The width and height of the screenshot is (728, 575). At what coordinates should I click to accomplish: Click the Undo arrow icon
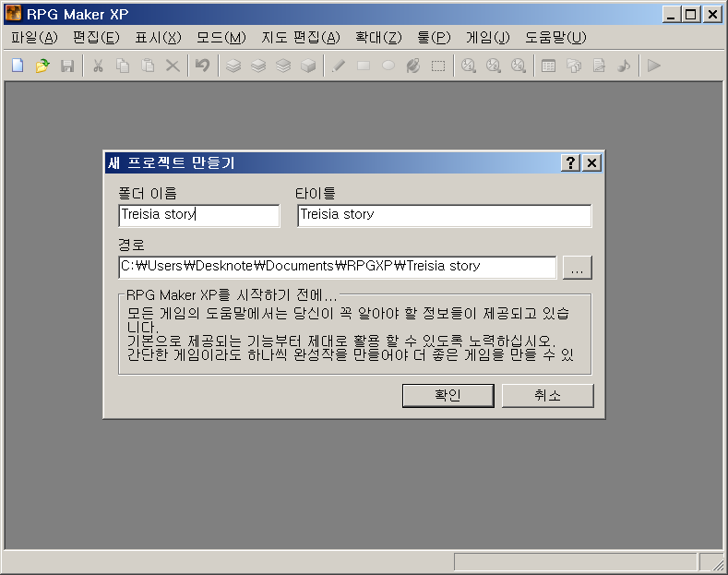202,66
